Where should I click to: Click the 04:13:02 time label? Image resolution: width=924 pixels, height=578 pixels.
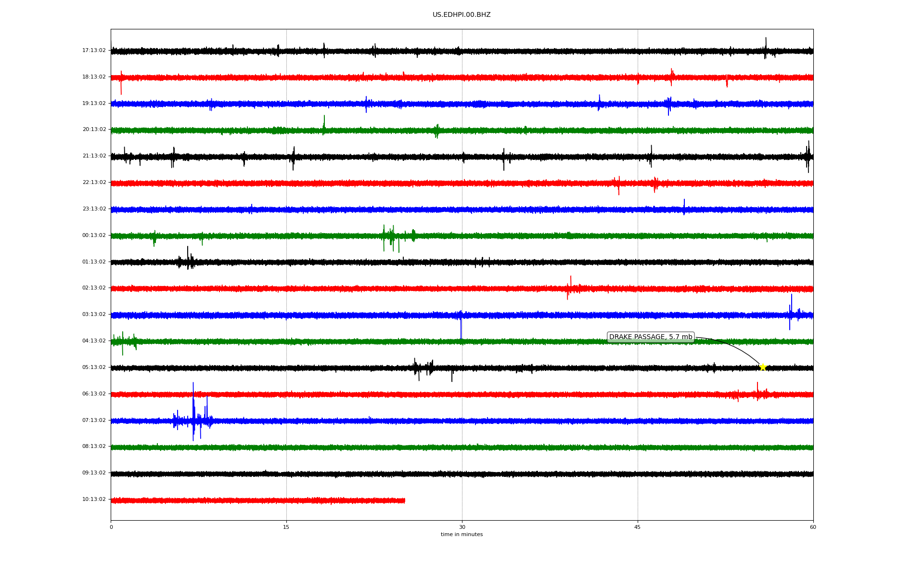tap(94, 341)
